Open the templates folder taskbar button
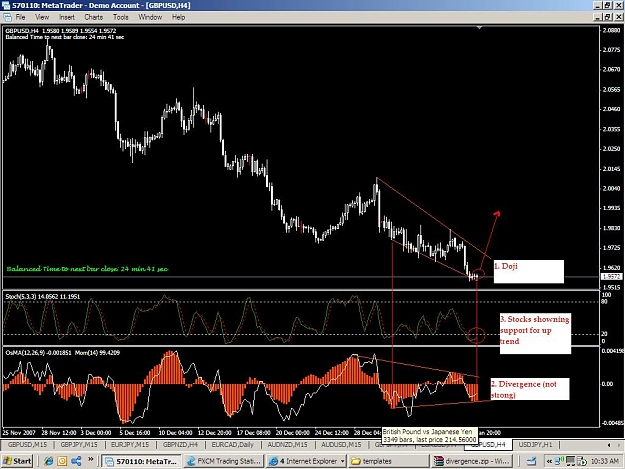This screenshot has height=469, width=625. point(389,461)
